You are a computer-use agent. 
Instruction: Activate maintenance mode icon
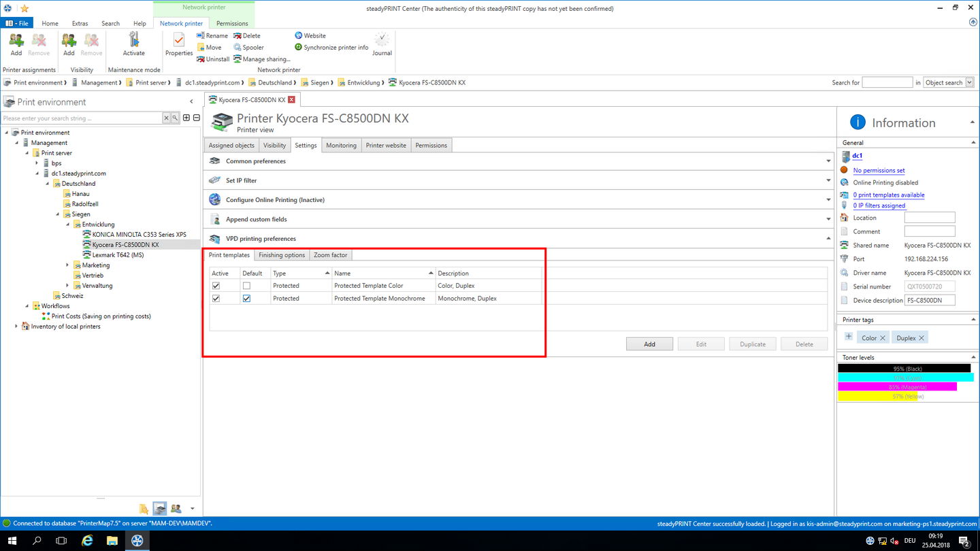(134, 45)
